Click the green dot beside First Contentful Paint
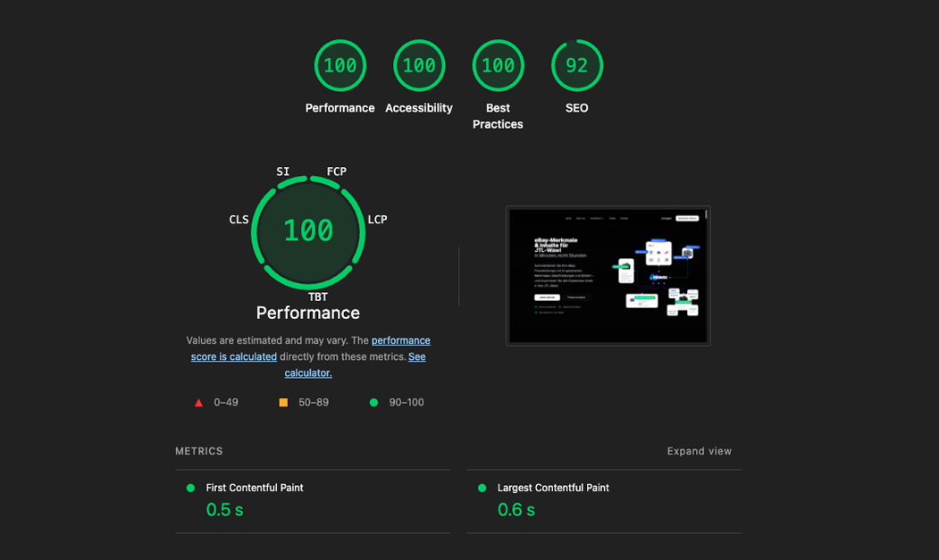 pyautogui.click(x=190, y=489)
